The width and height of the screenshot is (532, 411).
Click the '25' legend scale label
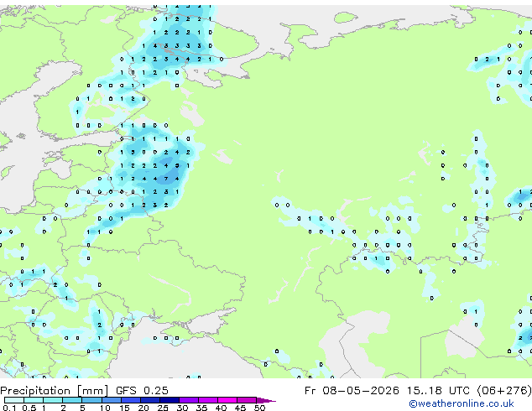[x=163, y=408]
